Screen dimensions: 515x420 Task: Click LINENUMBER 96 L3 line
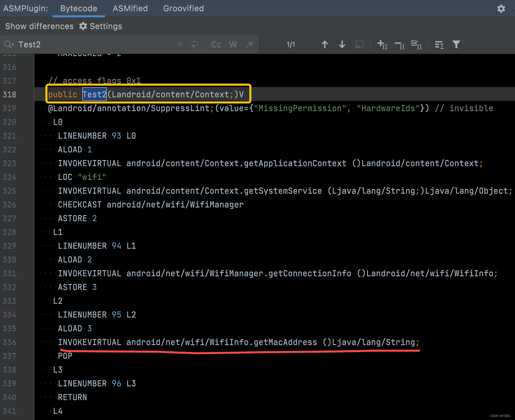pos(97,383)
